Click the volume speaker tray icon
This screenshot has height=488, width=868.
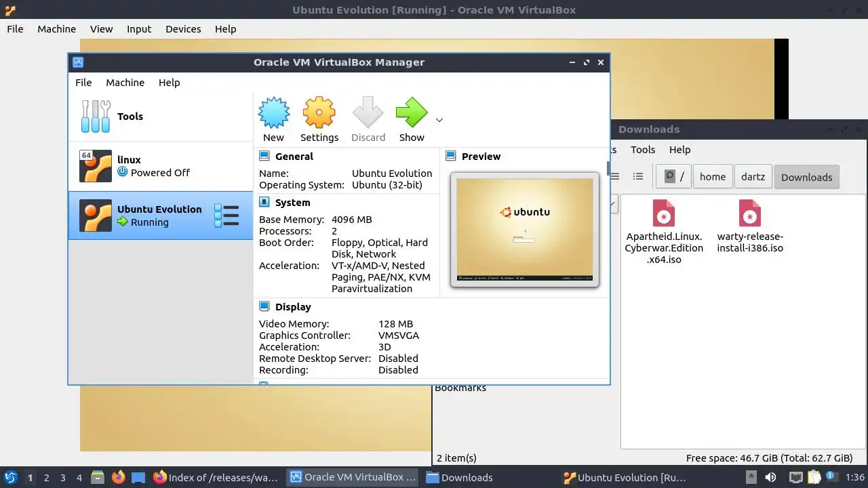(x=770, y=478)
